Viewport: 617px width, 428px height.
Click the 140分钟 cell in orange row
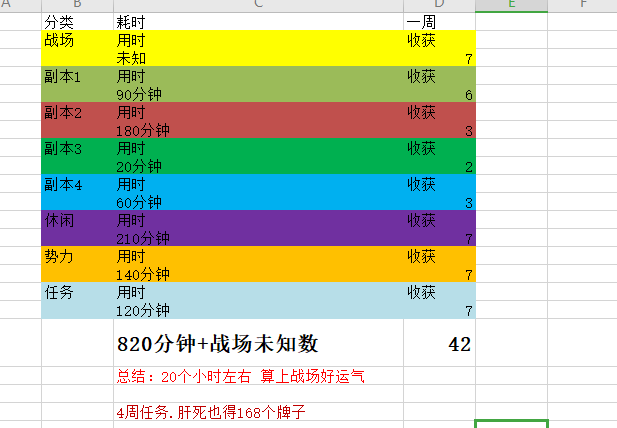pos(258,274)
